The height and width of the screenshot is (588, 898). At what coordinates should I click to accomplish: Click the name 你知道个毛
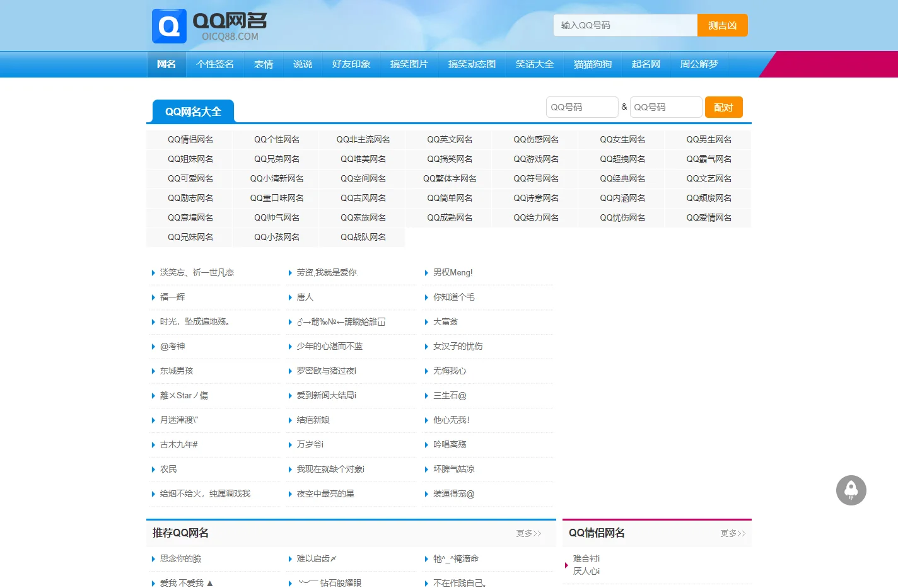click(x=453, y=297)
